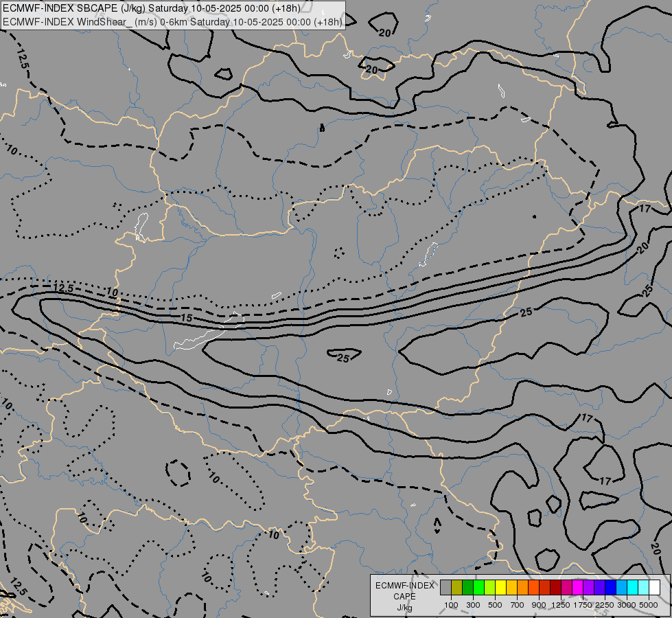Select the pure blue legend swatch

tap(611, 588)
